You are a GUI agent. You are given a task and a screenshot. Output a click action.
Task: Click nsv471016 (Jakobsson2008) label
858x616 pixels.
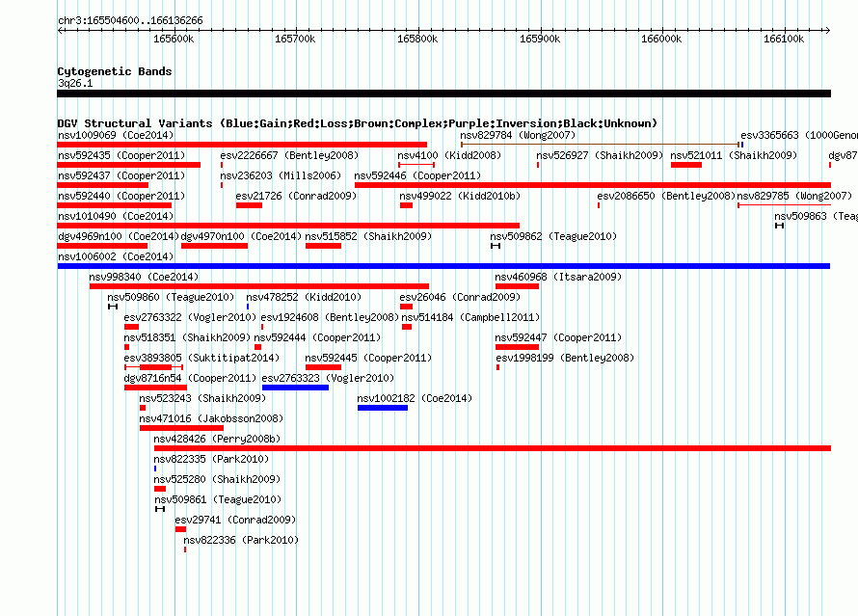(211, 418)
